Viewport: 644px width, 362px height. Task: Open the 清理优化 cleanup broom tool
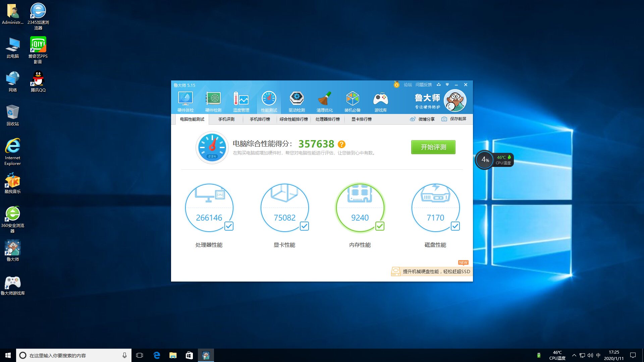[x=325, y=102]
